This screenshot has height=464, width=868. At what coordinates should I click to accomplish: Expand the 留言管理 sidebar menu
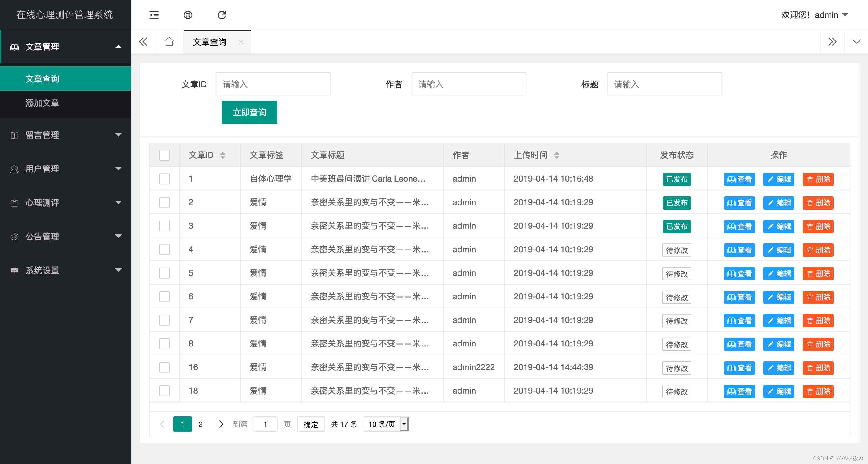point(66,135)
